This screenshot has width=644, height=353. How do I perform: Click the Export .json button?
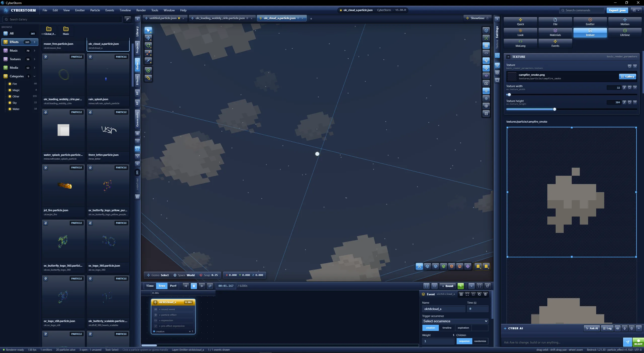click(617, 10)
